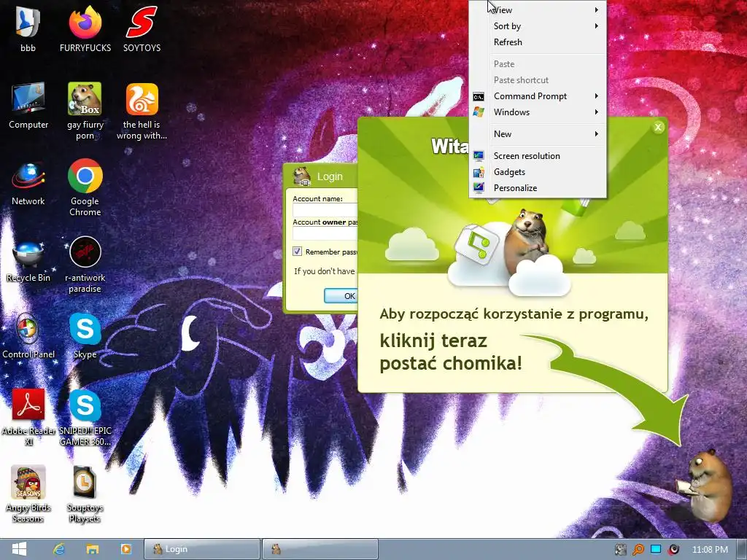This screenshot has width=747, height=560.
Task: Open Adobe Reader XI from the desktop
Action: tap(28, 418)
